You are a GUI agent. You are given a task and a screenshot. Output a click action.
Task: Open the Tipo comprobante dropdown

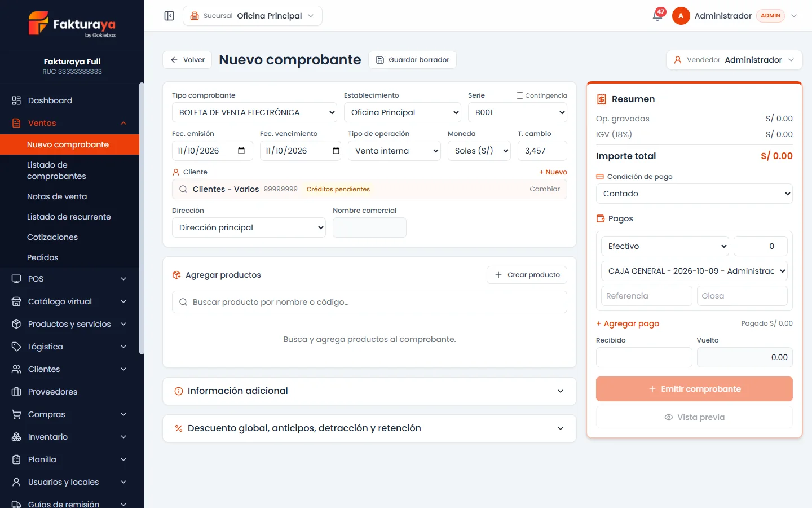[254, 112]
